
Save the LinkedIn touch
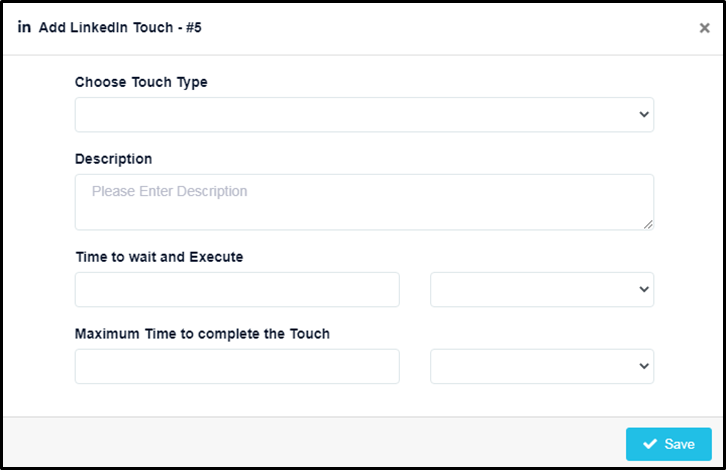click(669, 444)
